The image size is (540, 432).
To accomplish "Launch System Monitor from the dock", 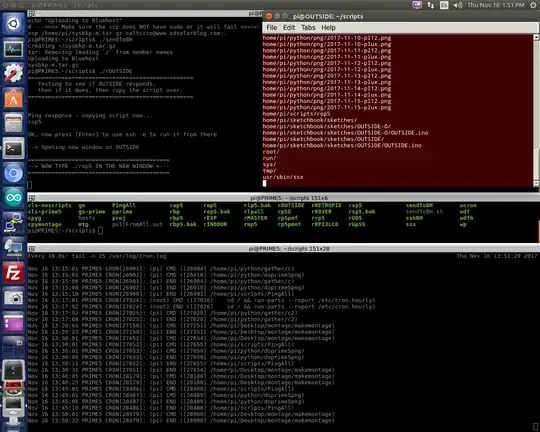I will click(13, 49).
